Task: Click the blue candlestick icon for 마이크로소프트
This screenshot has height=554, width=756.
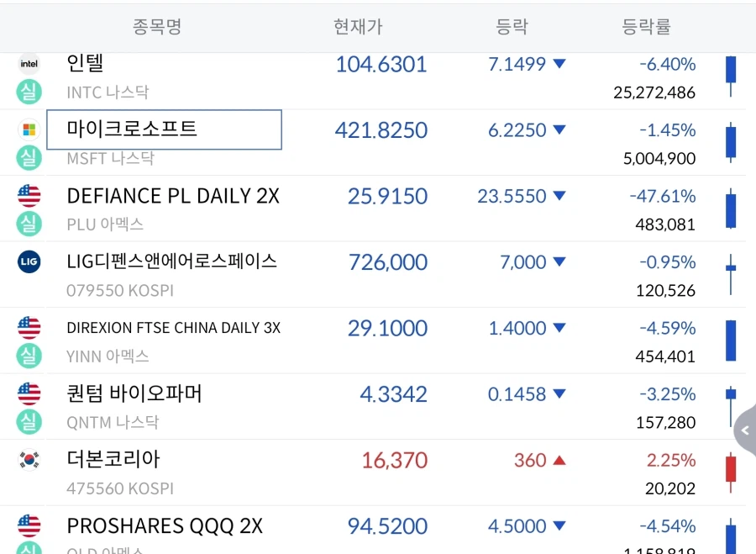Action: point(731,142)
